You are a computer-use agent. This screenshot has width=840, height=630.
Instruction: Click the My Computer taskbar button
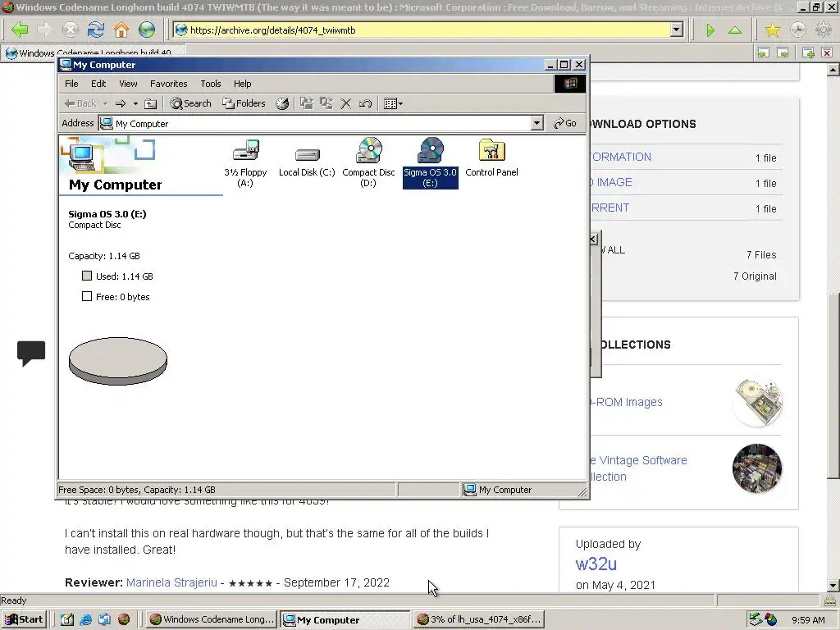pos(345,619)
